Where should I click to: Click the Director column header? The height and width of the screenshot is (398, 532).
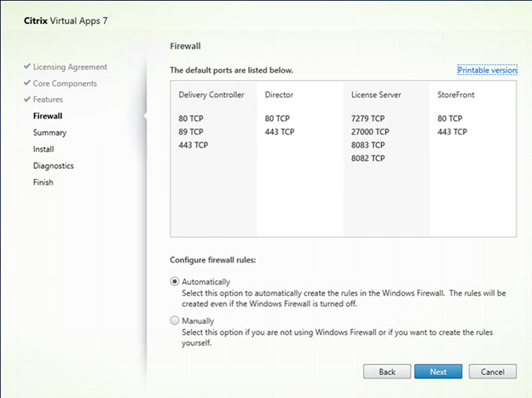click(x=279, y=95)
